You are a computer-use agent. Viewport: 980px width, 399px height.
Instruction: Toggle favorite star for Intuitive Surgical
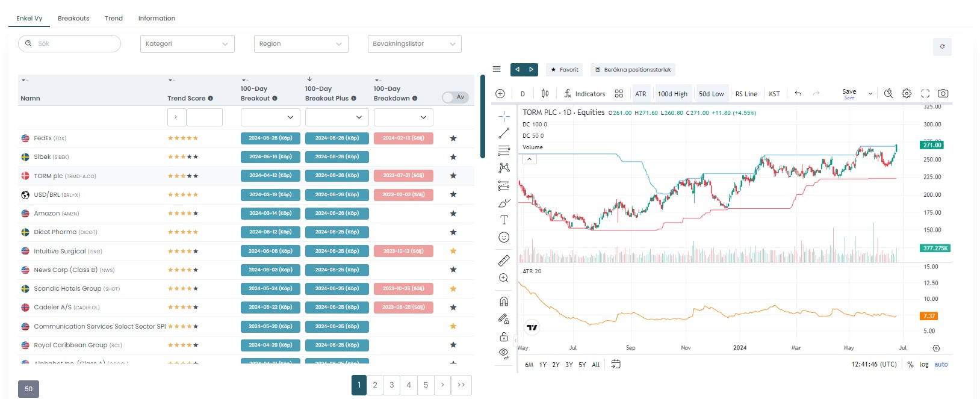tap(453, 251)
